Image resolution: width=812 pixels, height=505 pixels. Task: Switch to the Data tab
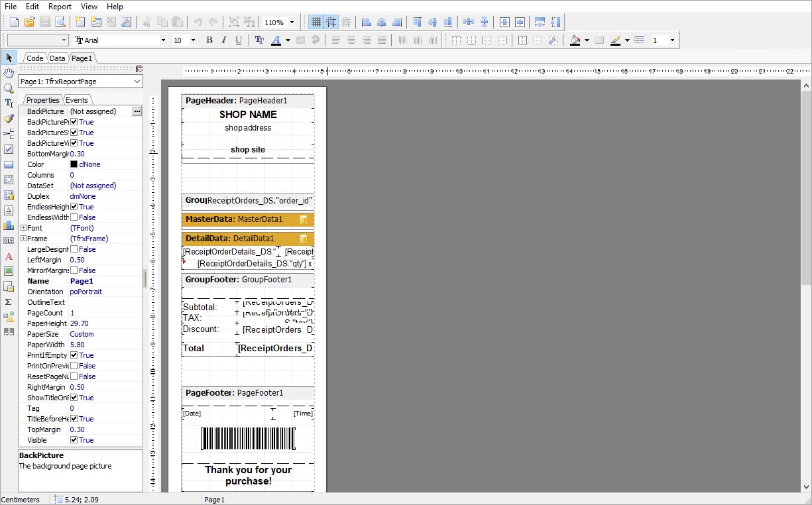[58, 58]
